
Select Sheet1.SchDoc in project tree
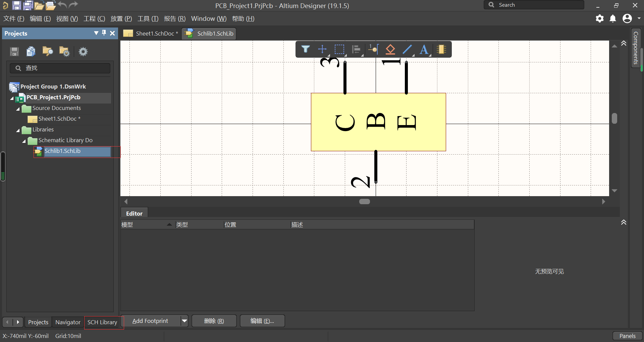pos(59,119)
